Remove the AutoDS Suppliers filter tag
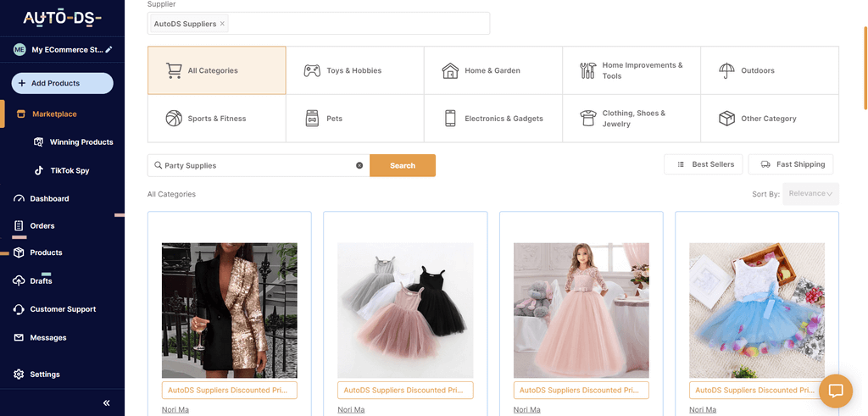This screenshot has width=868, height=416. click(223, 24)
